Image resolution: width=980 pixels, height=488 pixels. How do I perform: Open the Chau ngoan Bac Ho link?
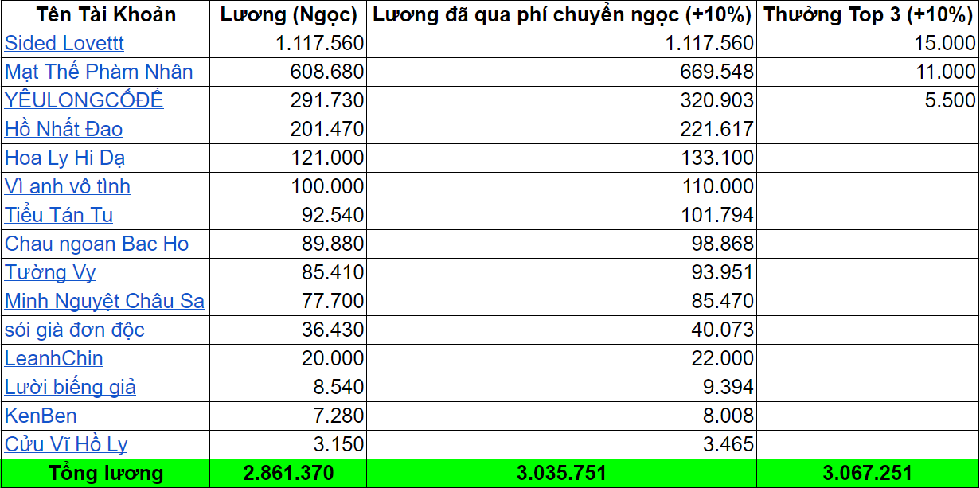pyautogui.click(x=86, y=243)
